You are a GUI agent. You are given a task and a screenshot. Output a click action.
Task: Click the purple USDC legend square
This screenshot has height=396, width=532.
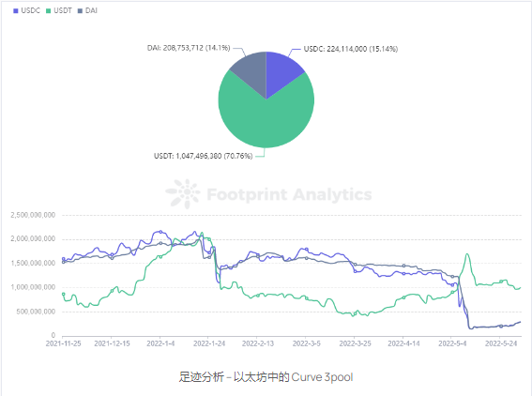[15, 11]
